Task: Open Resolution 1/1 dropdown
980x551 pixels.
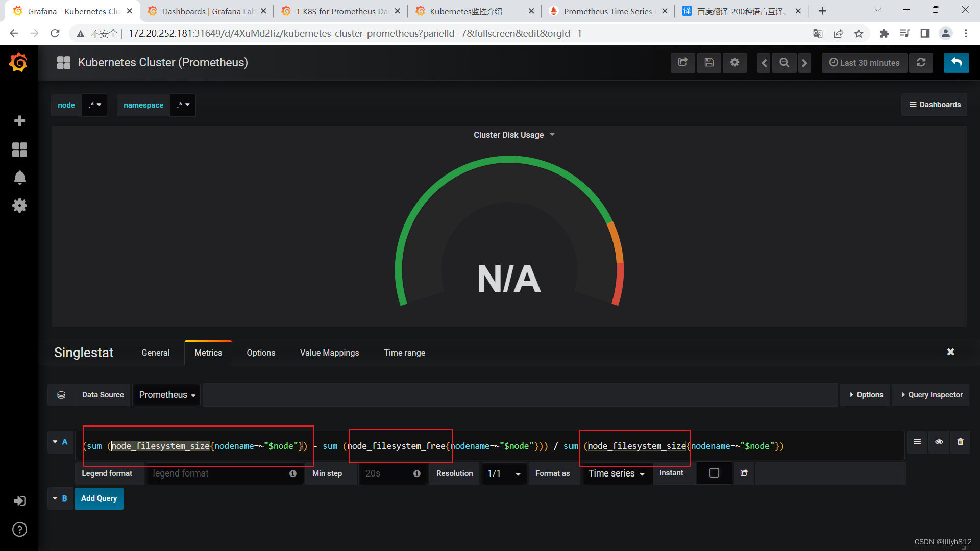Action: 504,473
